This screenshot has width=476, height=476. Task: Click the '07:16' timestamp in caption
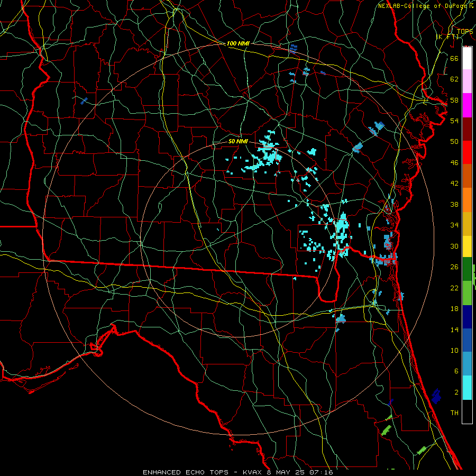321,472
